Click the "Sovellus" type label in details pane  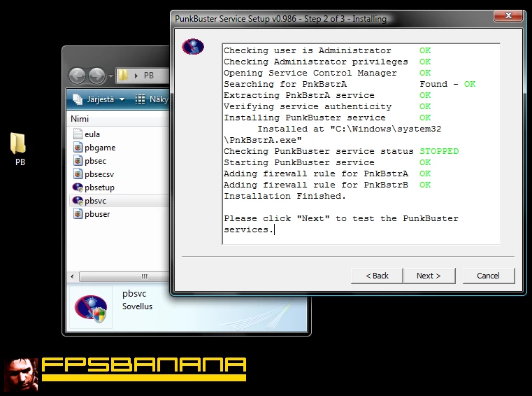coord(138,306)
